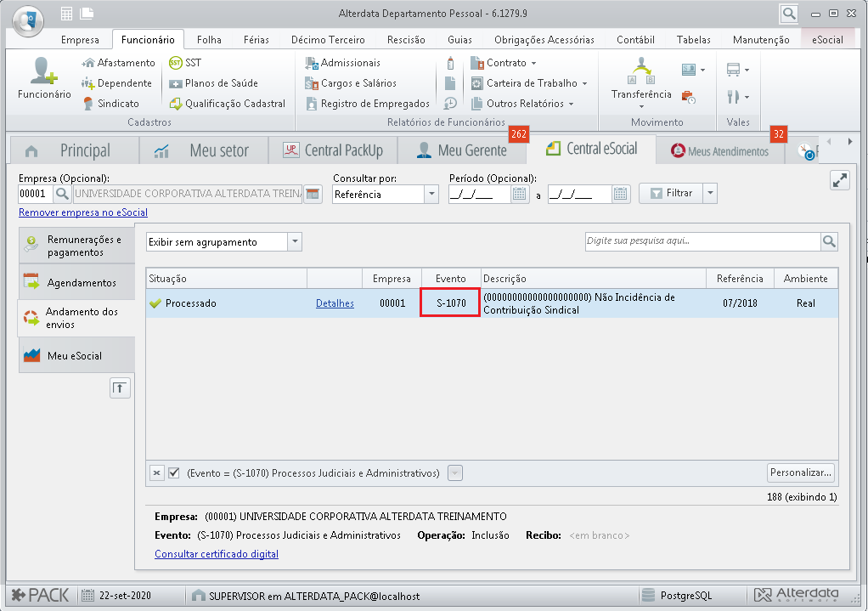This screenshot has width=868, height=611.
Task: Open the Exibir sem agrupamento dropdown
Action: point(295,242)
